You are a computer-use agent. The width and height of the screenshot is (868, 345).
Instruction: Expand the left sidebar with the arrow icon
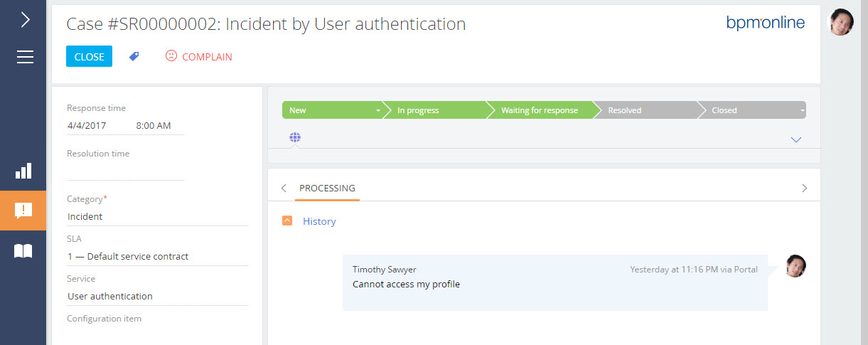pyautogui.click(x=25, y=20)
